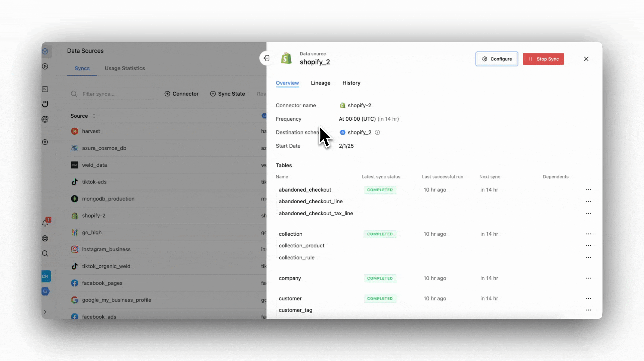Click the sidebar search magnifier icon
The width and height of the screenshot is (644, 361).
[x=45, y=253]
